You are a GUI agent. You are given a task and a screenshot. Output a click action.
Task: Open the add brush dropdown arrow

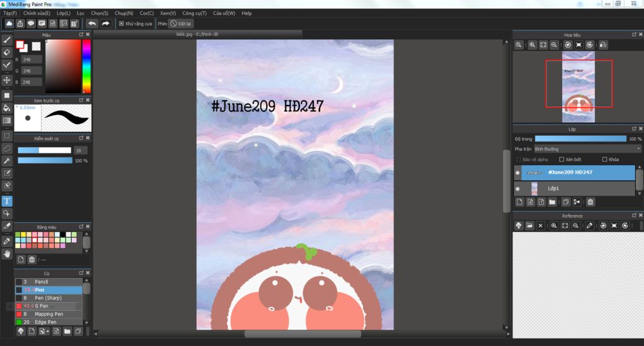48,332
